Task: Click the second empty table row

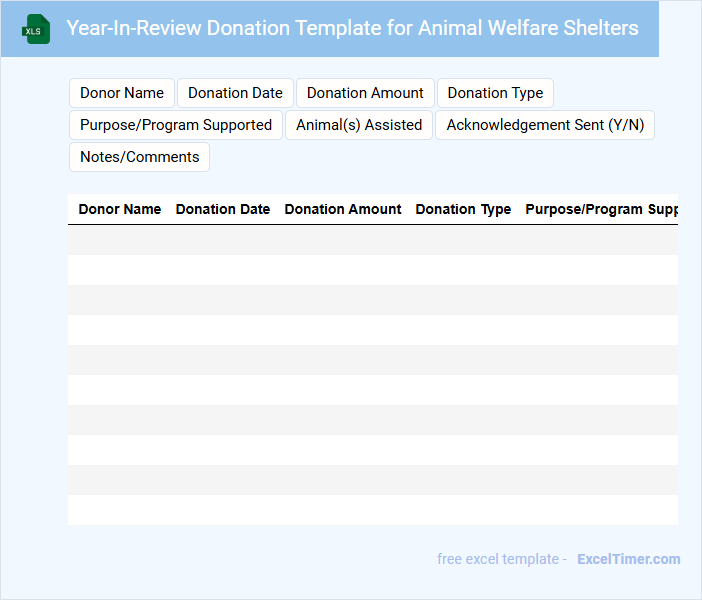Action: point(372,270)
